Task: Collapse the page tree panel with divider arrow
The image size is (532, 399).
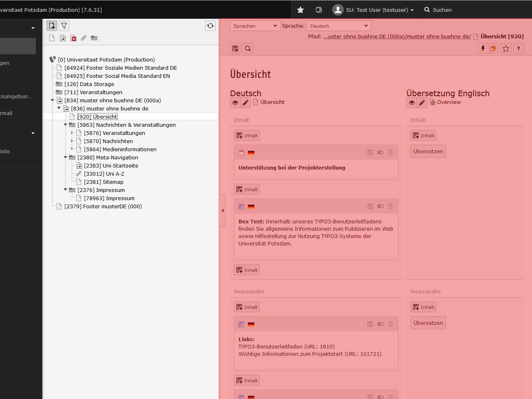Action: point(223,211)
